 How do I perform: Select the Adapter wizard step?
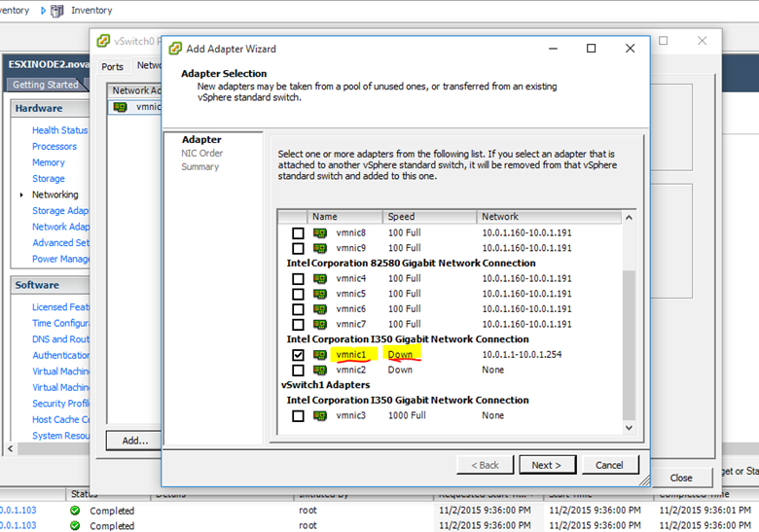point(201,140)
